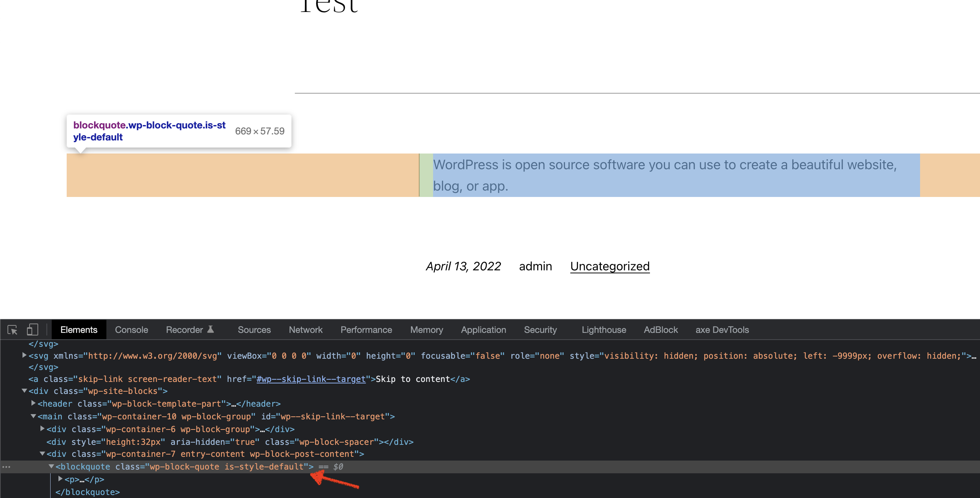The width and height of the screenshot is (980, 498).
Task: Click the blockquote element tooltip label
Action: [149, 131]
